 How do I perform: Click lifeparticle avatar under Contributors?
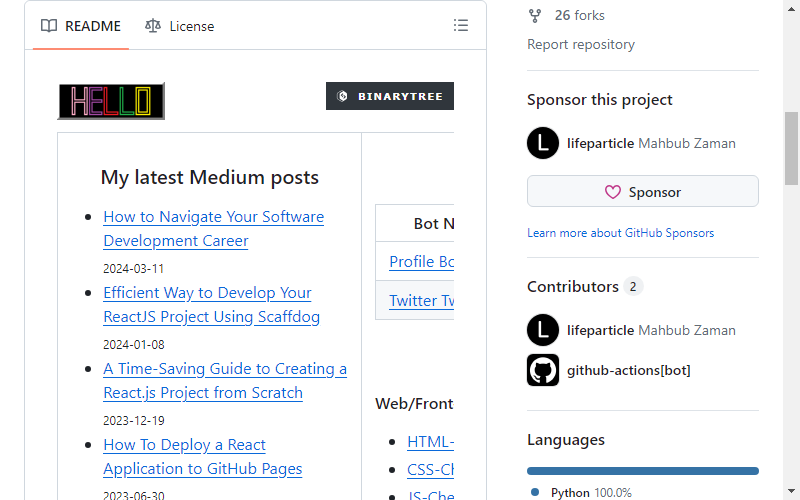543,330
